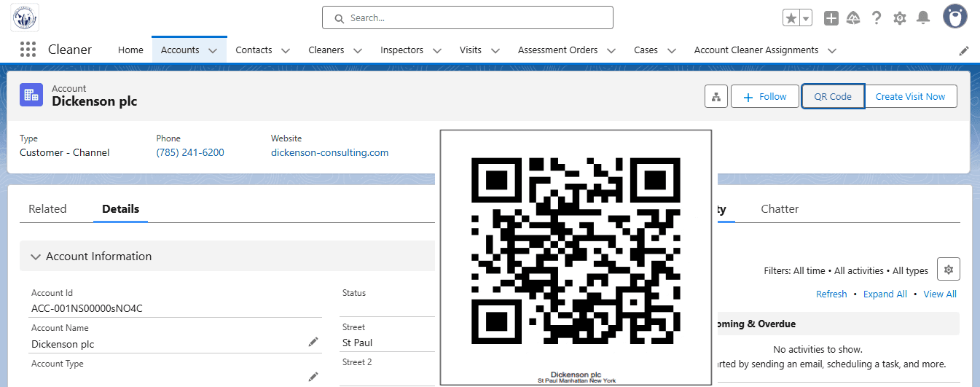Select the Account Id value ACC-001NS00000sNO4C
980x387 pixels.
point(87,308)
